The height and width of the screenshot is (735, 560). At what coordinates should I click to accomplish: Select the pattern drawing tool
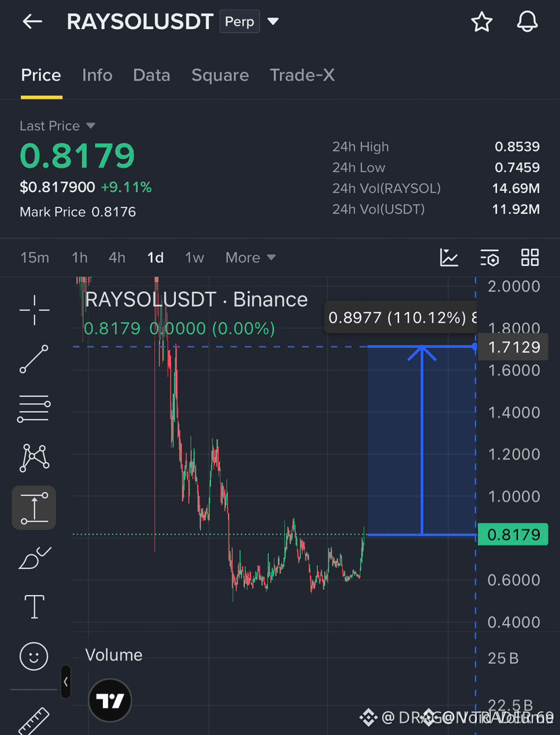[34, 458]
